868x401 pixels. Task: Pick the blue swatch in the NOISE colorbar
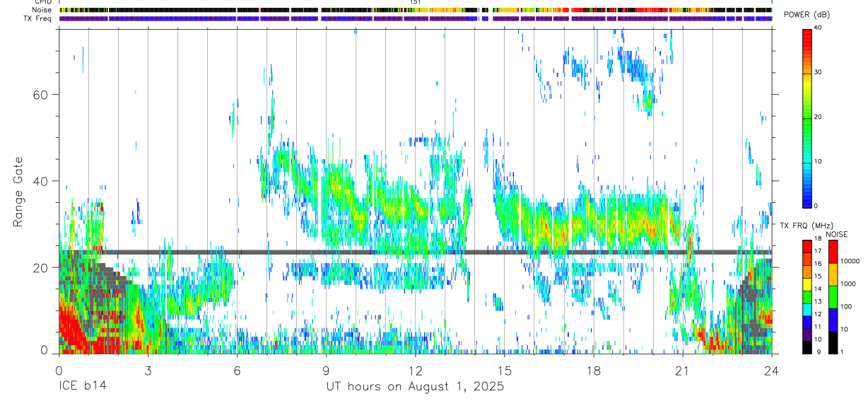coord(832,319)
